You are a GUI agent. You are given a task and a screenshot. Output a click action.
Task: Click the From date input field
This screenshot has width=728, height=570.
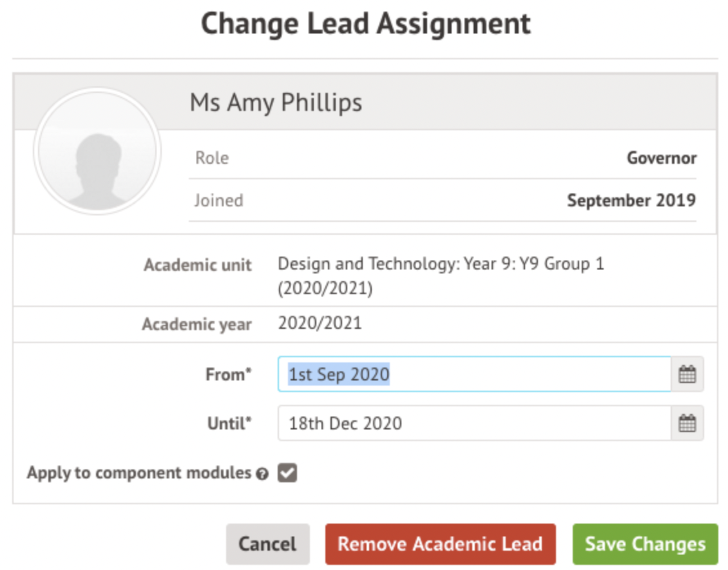click(474, 375)
